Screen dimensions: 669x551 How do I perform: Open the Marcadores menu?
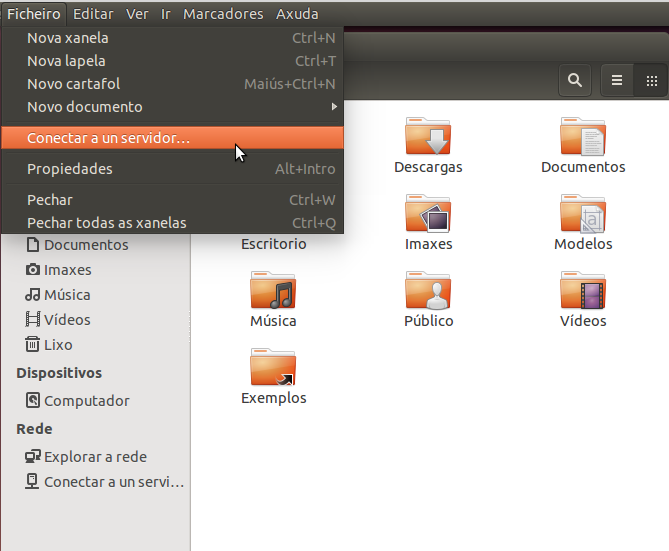[x=223, y=14]
